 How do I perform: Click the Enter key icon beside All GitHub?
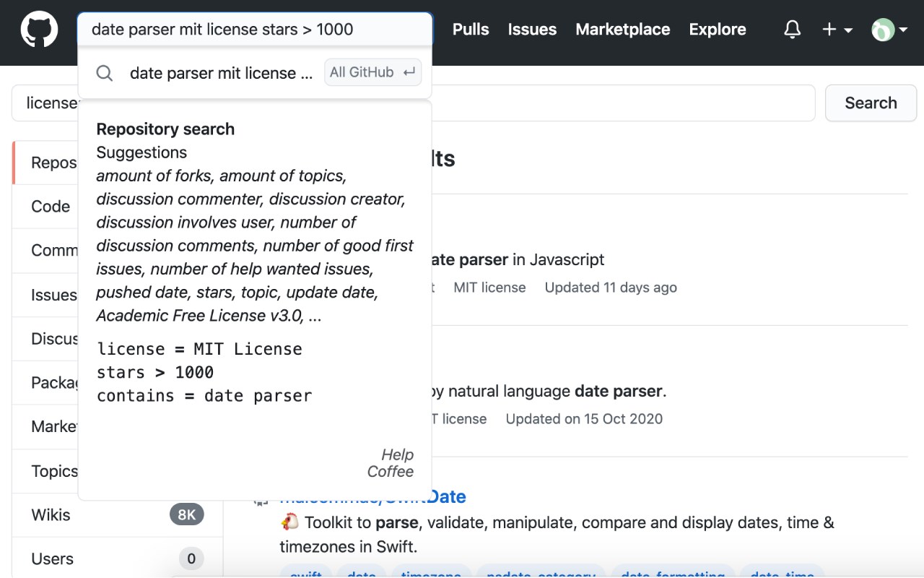(409, 72)
